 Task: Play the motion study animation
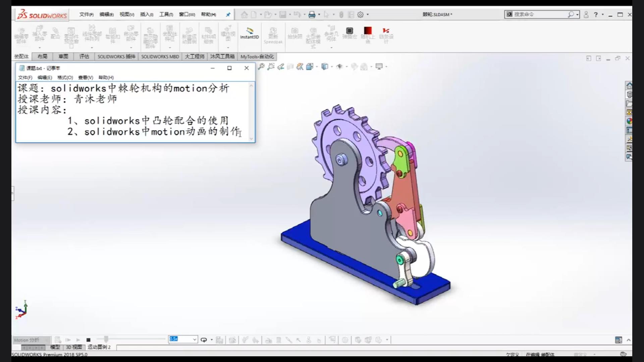78,340
